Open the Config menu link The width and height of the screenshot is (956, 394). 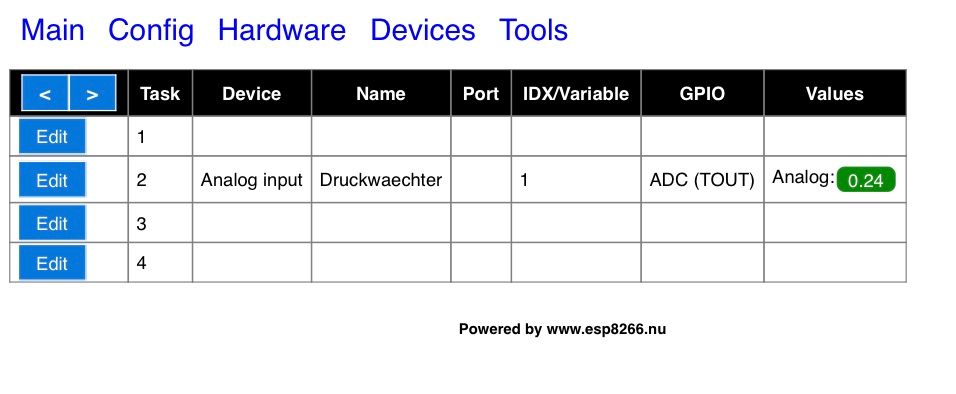[151, 30]
